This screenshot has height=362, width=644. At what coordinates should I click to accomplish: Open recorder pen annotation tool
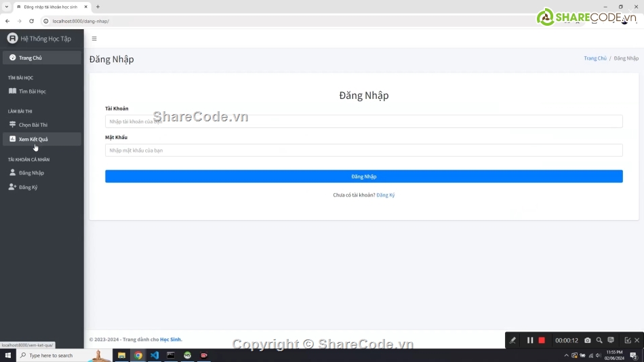point(512,340)
